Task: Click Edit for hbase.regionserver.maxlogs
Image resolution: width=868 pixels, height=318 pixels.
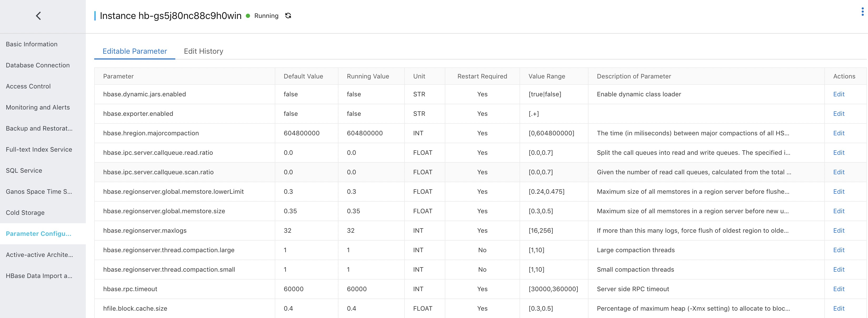Action: [x=838, y=230]
